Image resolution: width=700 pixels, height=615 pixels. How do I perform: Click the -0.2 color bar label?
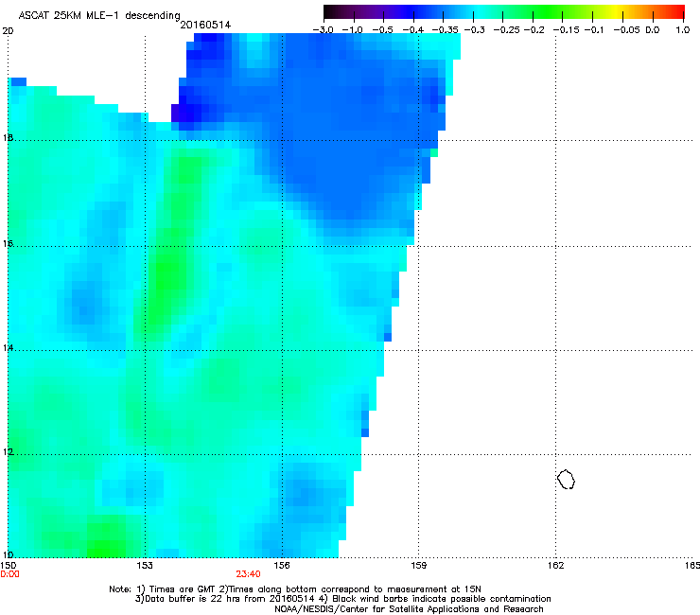[534, 30]
